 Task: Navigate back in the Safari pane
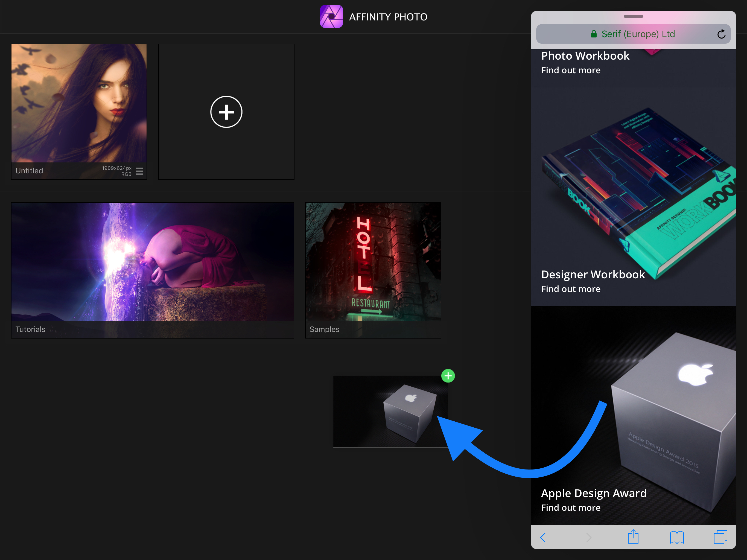coord(543,538)
